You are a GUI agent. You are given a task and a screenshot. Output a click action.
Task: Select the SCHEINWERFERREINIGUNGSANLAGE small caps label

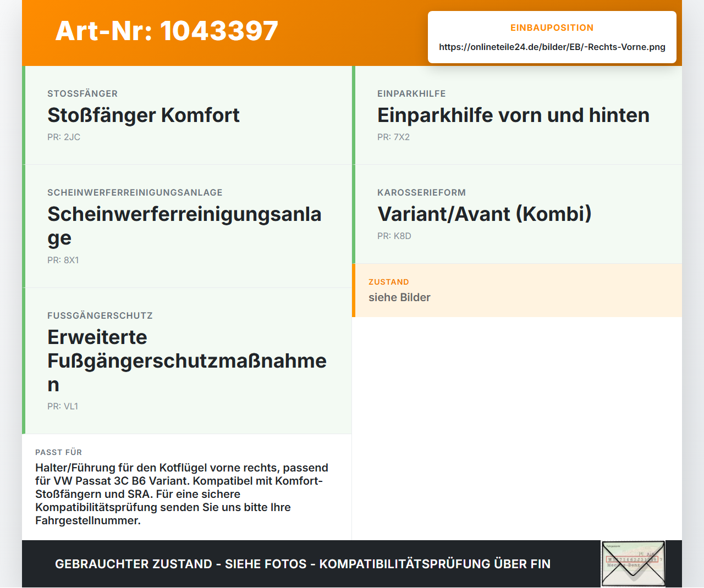pyautogui.click(x=135, y=192)
